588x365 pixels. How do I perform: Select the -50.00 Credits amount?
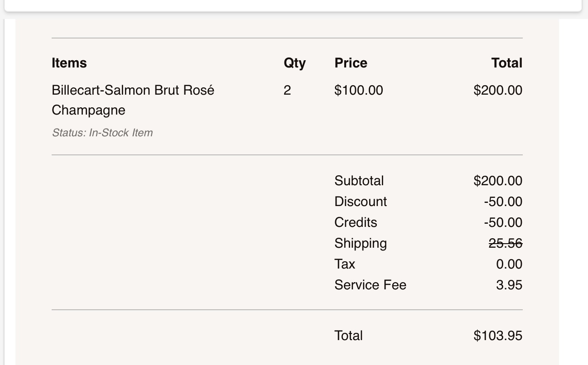click(x=503, y=222)
